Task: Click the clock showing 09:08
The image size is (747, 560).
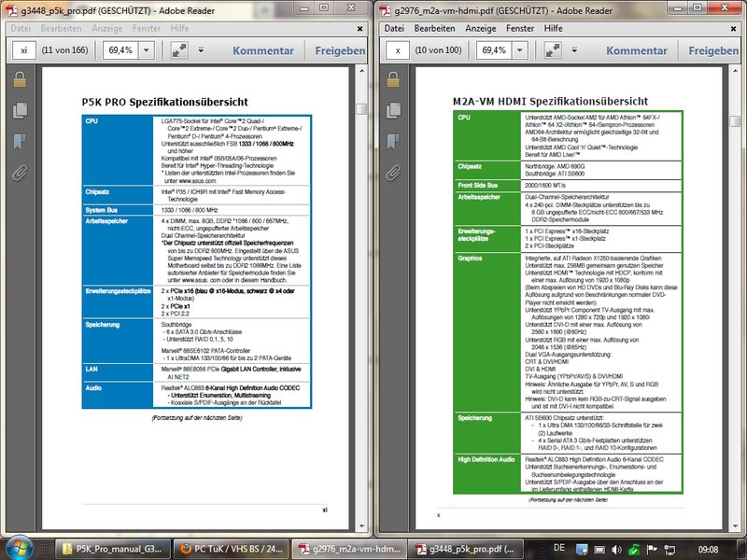Action: [x=708, y=550]
